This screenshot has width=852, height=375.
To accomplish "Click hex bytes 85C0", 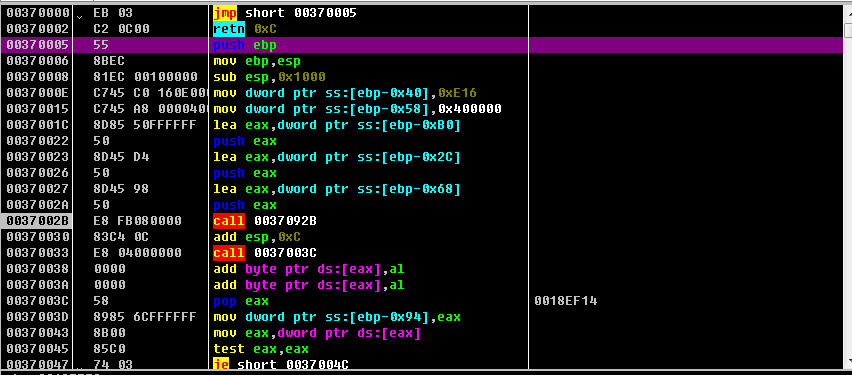I will [x=110, y=349].
